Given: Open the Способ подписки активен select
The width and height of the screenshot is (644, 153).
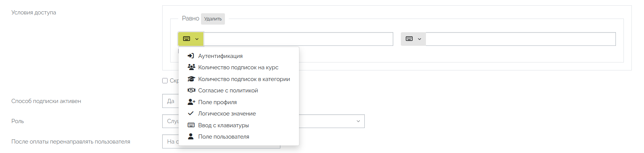Looking at the screenshot, I should pyautogui.click(x=170, y=101).
